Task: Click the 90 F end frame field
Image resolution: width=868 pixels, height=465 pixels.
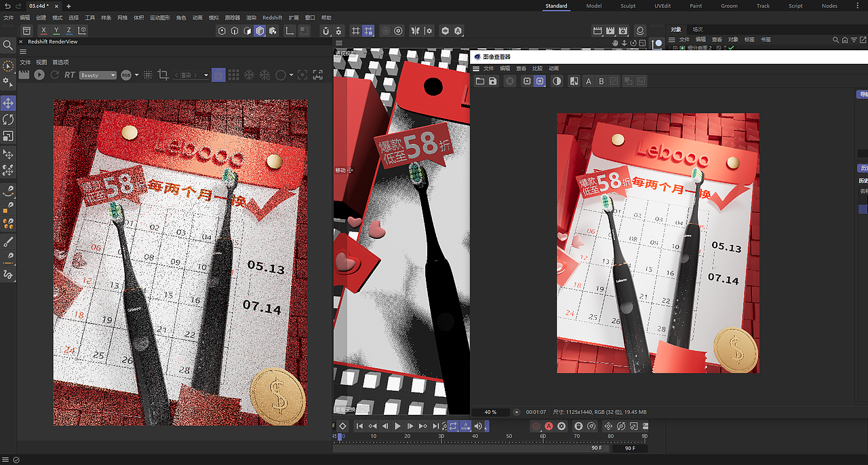Action: [x=630, y=449]
